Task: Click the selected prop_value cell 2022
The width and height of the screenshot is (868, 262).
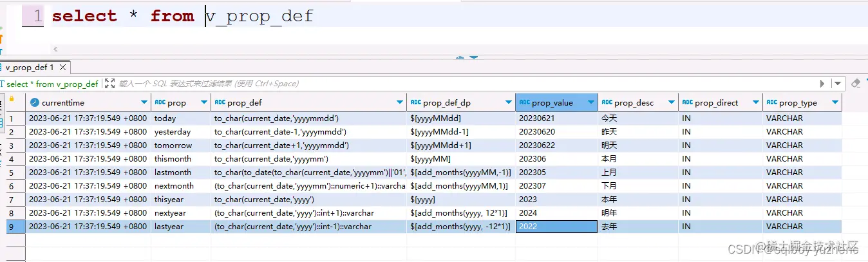Action: (x=556, y=227)
